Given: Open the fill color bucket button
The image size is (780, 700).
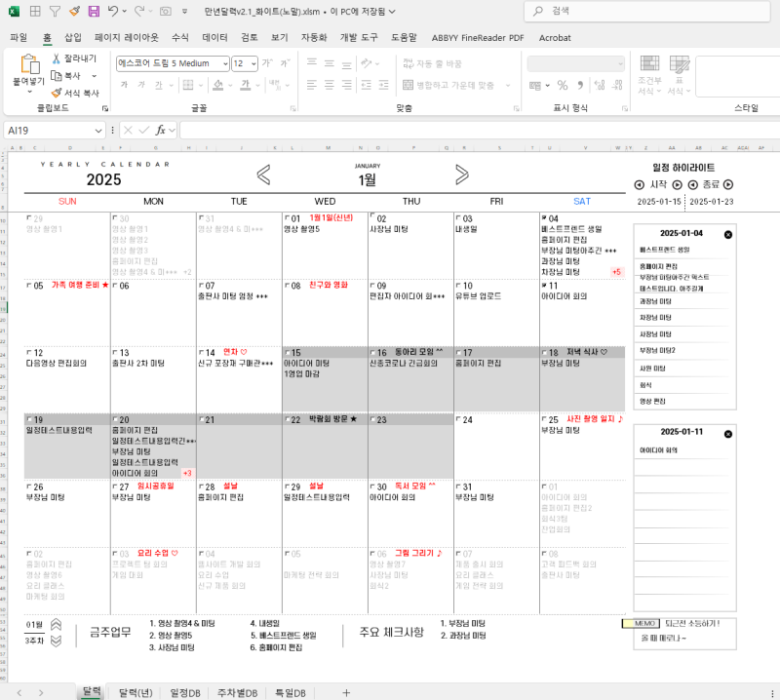Looking at the screenshot, I should pyautogui.click(x=217, y=86).
